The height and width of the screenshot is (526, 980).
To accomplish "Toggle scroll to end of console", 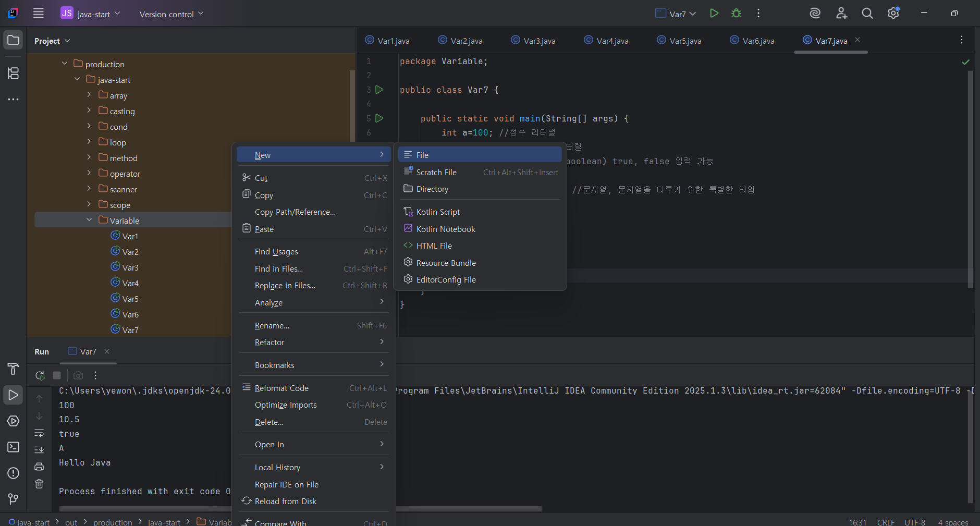I will [x=39, y=450].
